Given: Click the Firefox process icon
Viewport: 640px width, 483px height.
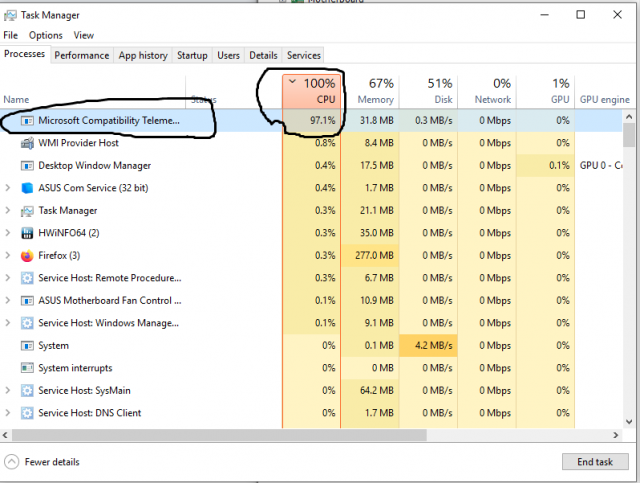Looking at the screenshot, I should [x=27, y=255].
